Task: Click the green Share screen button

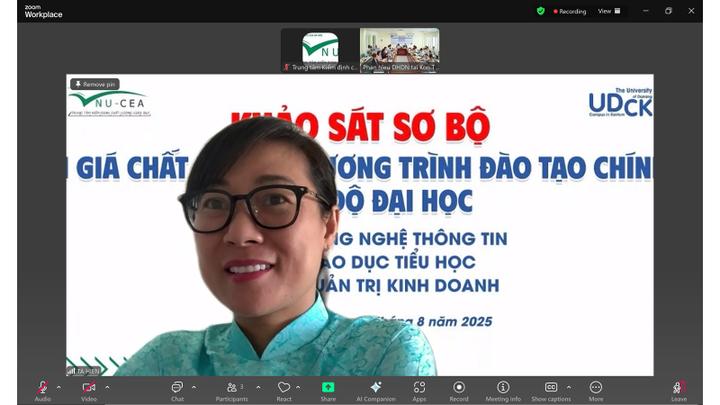Action: click(x=328, y=390)
